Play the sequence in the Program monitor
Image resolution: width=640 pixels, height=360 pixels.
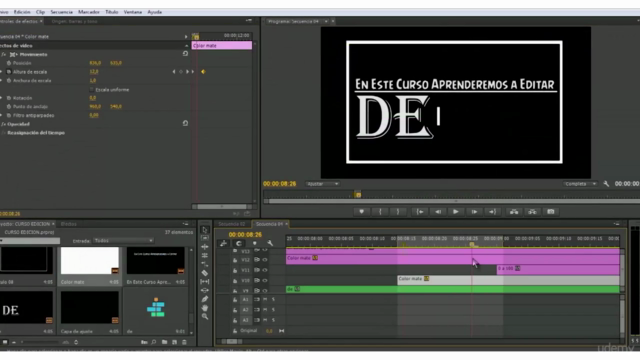coord(456,211)
